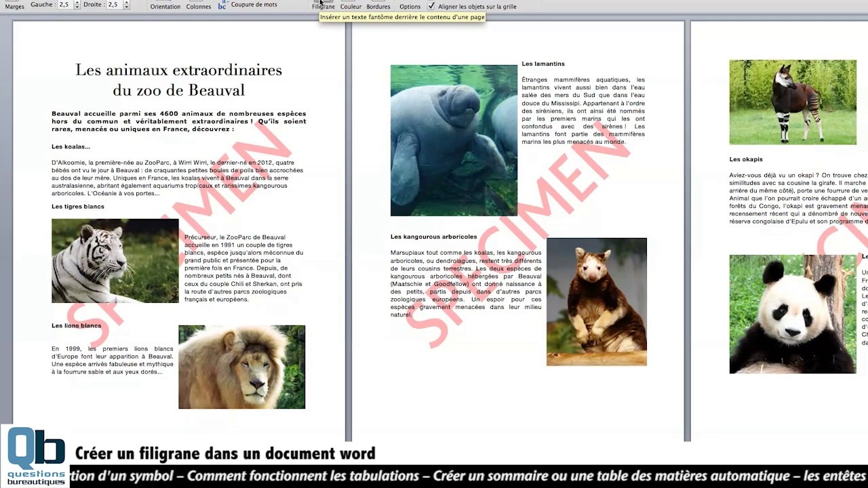868x488 pixels.
Task: Toggle Aligner les objets sur la grille checkbox
Action: click(x=431, y=5)
